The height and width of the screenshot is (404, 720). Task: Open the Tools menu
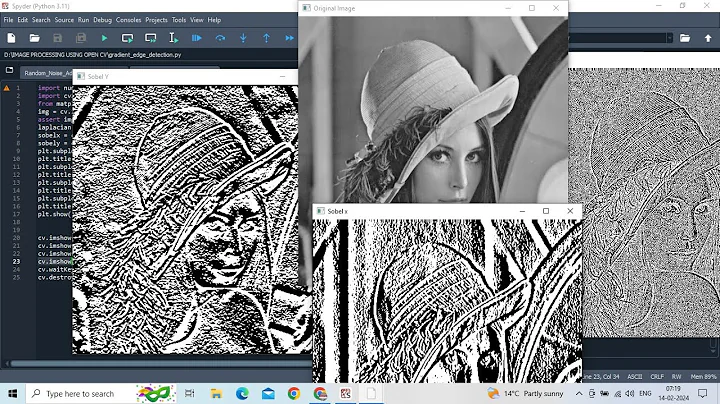click(x=179, y=20)
